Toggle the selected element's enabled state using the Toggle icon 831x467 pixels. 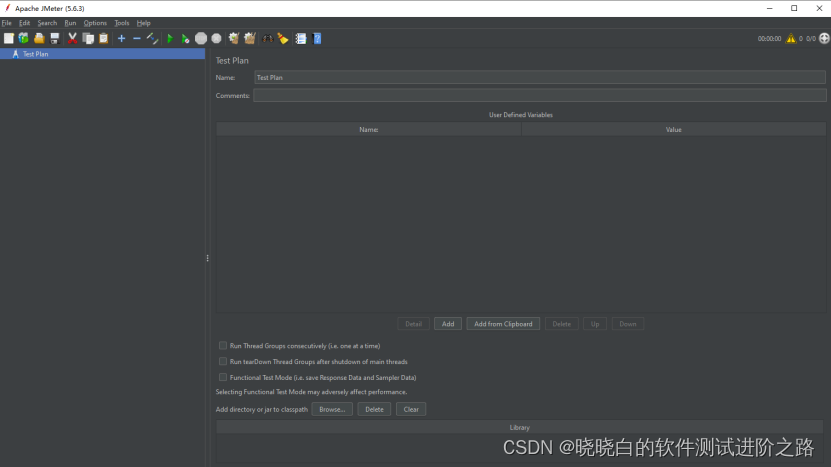(x=153, y=38)
